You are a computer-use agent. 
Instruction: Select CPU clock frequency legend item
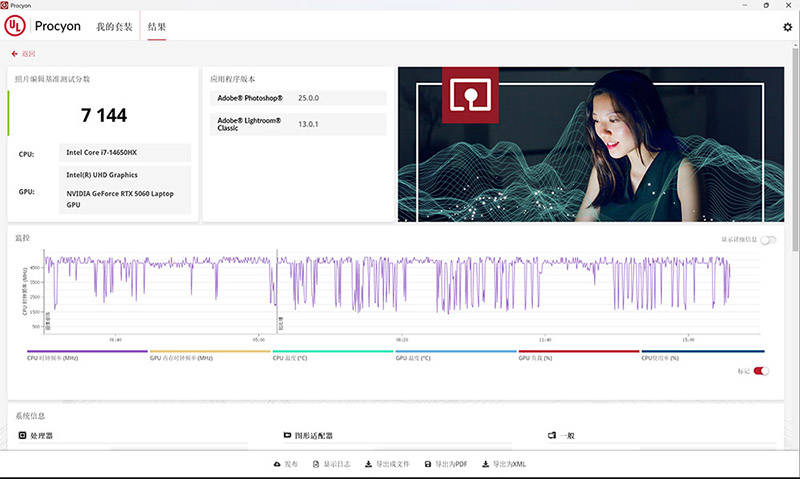(x=87, y=355)
